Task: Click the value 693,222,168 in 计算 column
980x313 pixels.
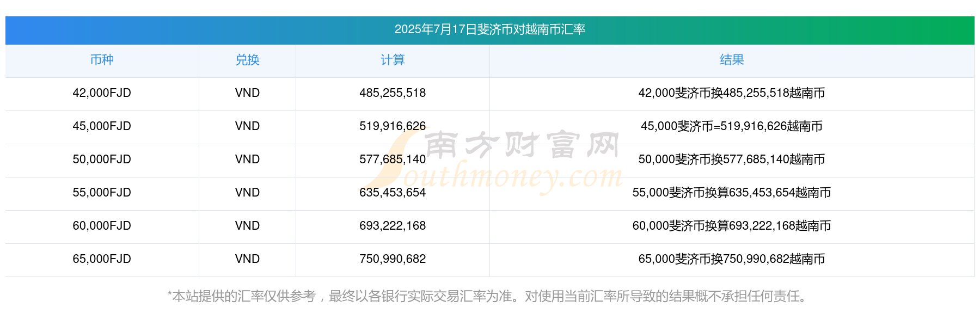Action: pos(393,226)
